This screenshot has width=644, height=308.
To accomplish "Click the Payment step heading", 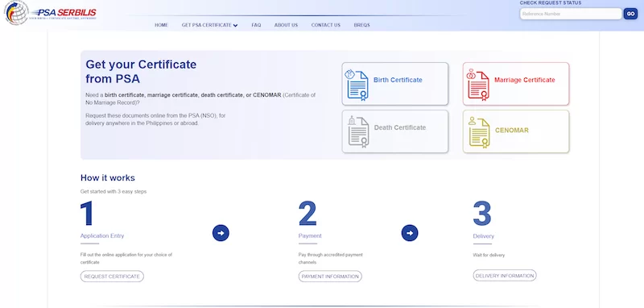I will [x=310, y=236].
